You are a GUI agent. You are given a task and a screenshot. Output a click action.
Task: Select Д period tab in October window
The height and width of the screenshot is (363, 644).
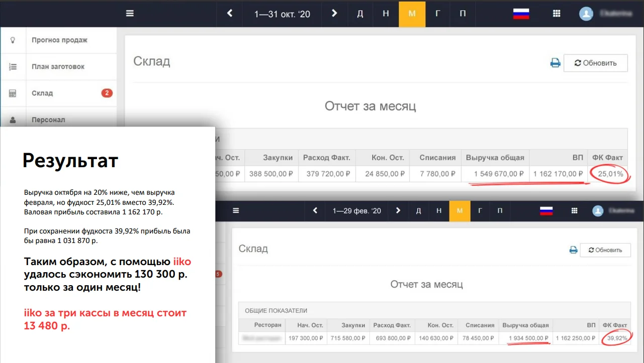click(x=360, y=14)
